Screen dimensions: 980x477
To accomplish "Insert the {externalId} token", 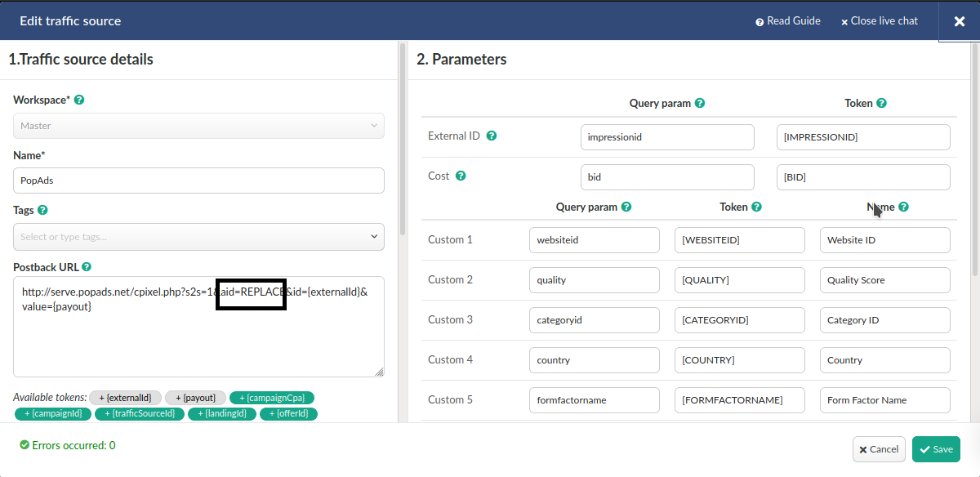I will pyautogui.click(x=125, y=398).
